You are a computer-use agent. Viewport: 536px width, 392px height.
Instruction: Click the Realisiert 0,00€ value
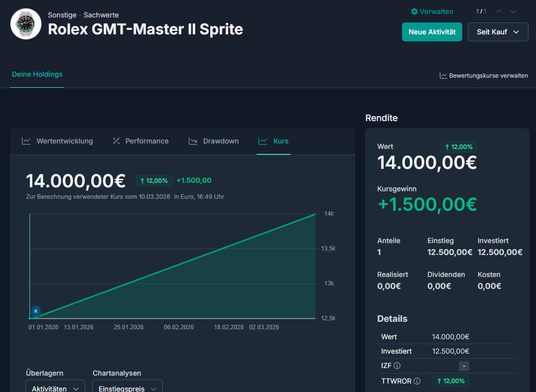coord(389,286)
